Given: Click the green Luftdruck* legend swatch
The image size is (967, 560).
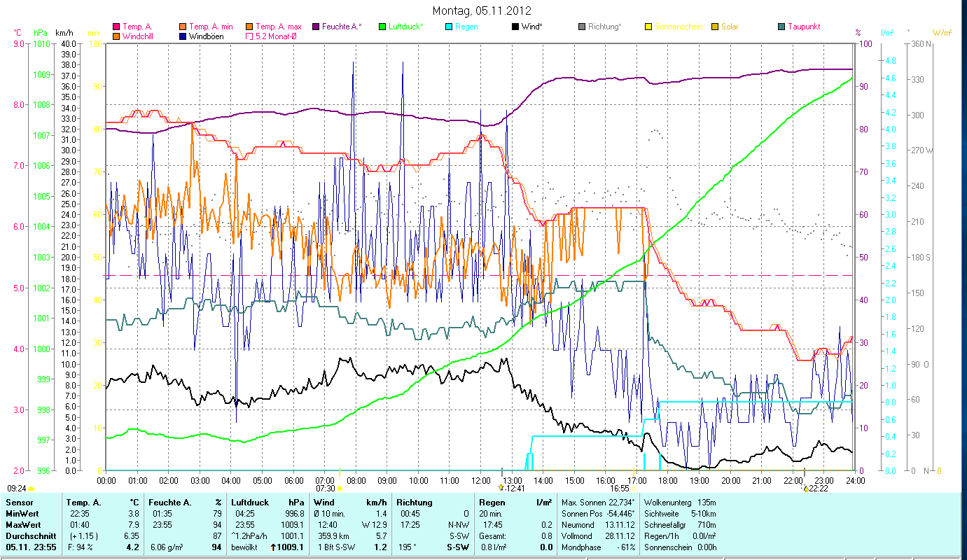Looking at the screenshot, I should pyautogui.click(x=383, y=27).
